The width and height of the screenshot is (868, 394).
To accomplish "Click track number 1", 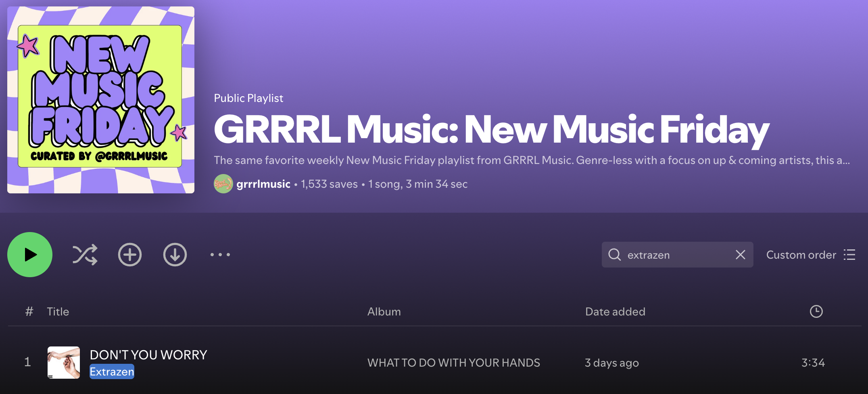I will tap(27, 362).
